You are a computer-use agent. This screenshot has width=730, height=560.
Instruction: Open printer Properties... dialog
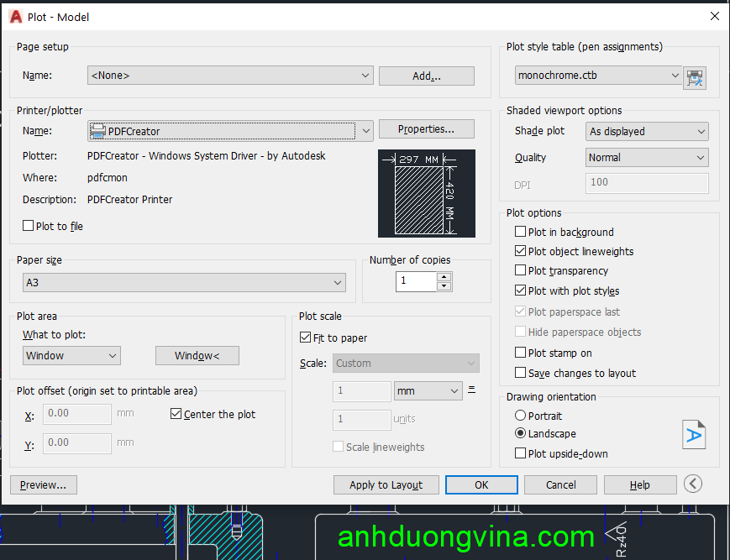click(x=426, y=129)
